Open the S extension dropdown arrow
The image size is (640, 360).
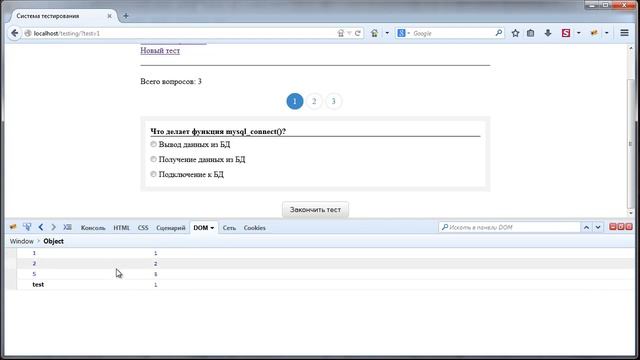pos(578,33)
